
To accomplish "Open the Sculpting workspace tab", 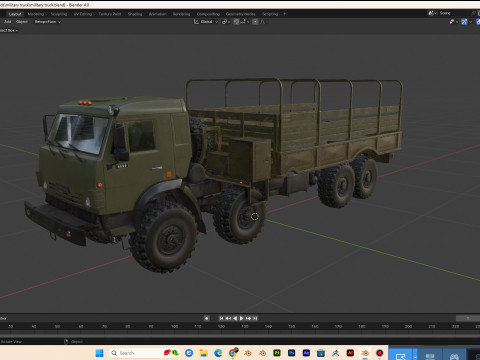I will click(59, 14).
